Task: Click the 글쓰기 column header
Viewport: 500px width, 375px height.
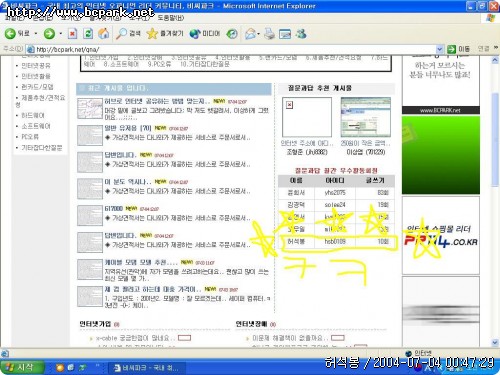Action: (x=375, y=180)
